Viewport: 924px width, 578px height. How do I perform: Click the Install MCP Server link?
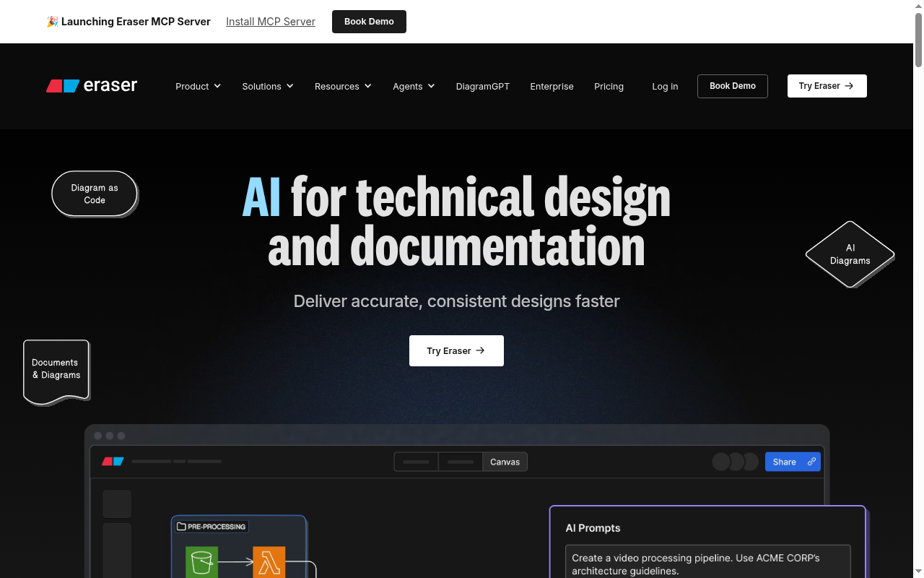pyautogui.click(x=271, y=22)
